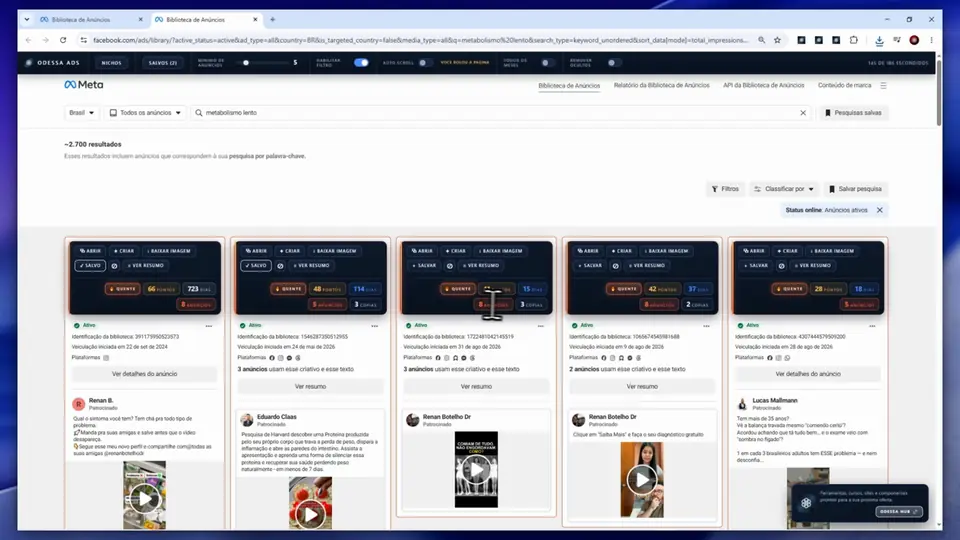Click the page vertical scrollbar
The width and height of the screenshot is (960, 540).
[939, 92]
